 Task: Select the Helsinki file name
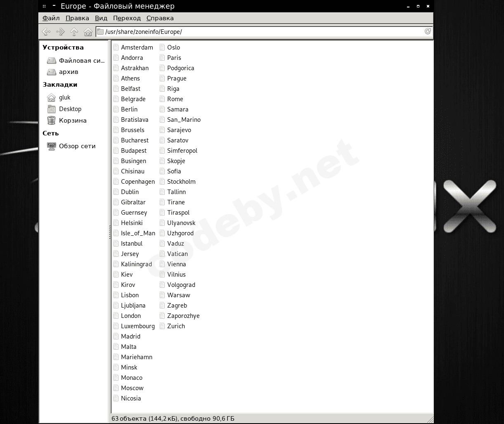pyautogui.click(x=132, y=223)
